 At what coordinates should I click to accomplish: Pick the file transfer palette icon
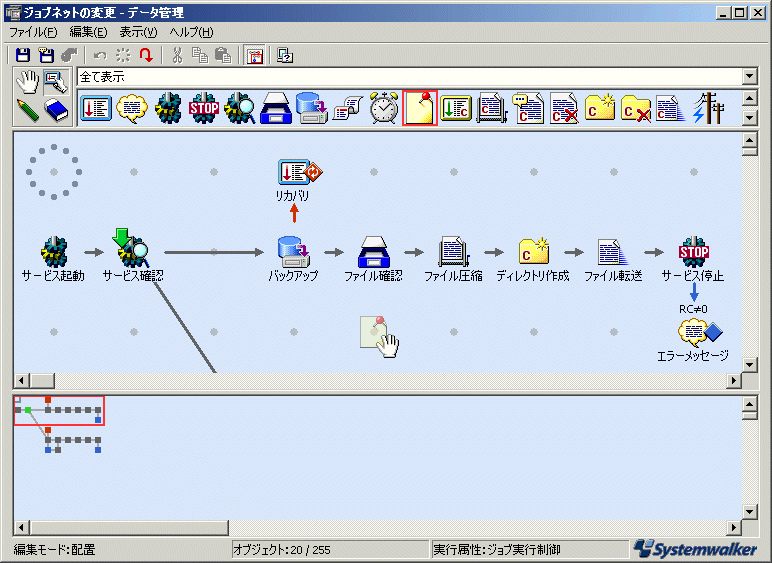pyautogui.click(x=671, y=108)
